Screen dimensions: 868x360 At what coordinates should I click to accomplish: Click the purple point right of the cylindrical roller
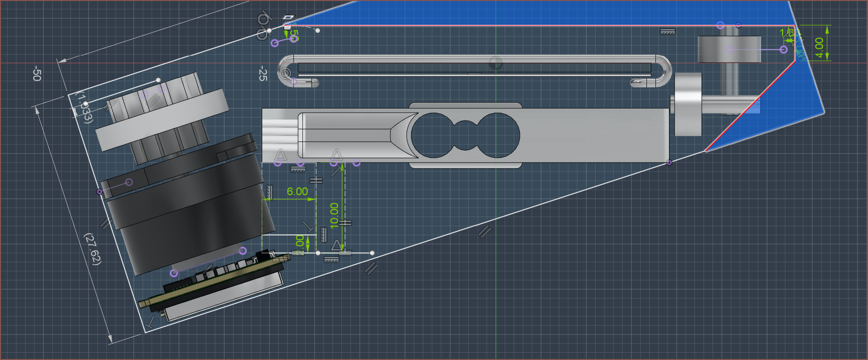[x=784, y=49]
